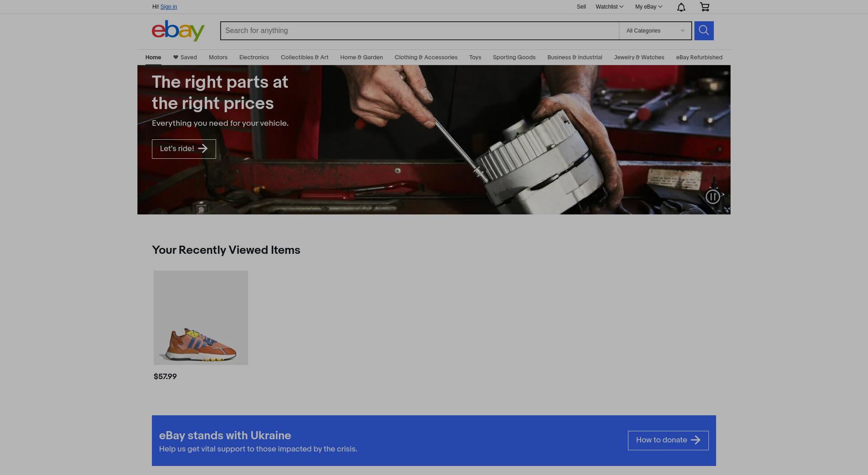Click the $57.99 price text
868x475 pixels.
[x=165, y=376]
